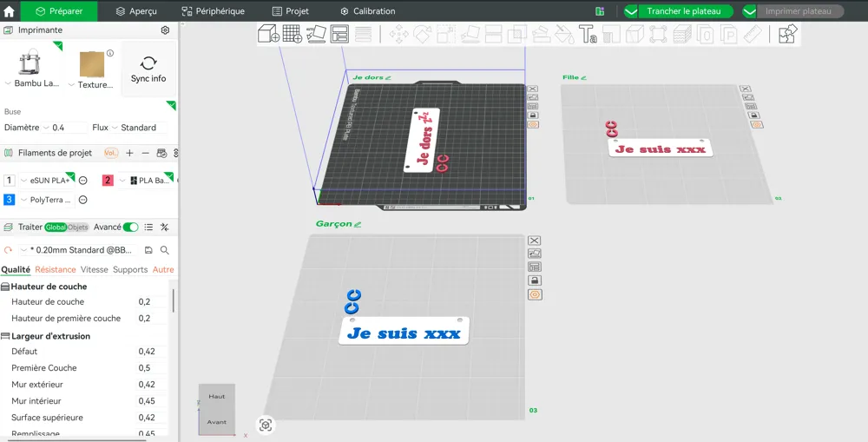
Task: Open the Assembly view puzzle icon
Action: point(788,34)
